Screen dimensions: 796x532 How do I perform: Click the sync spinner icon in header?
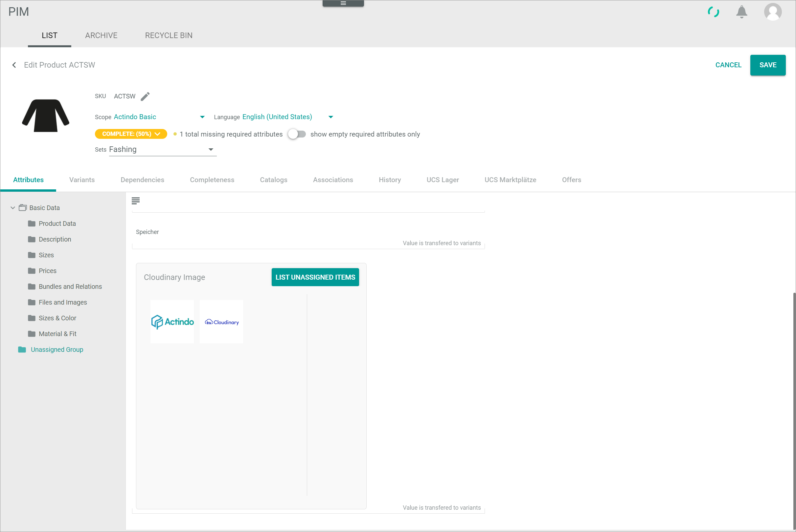coord(713,12)
